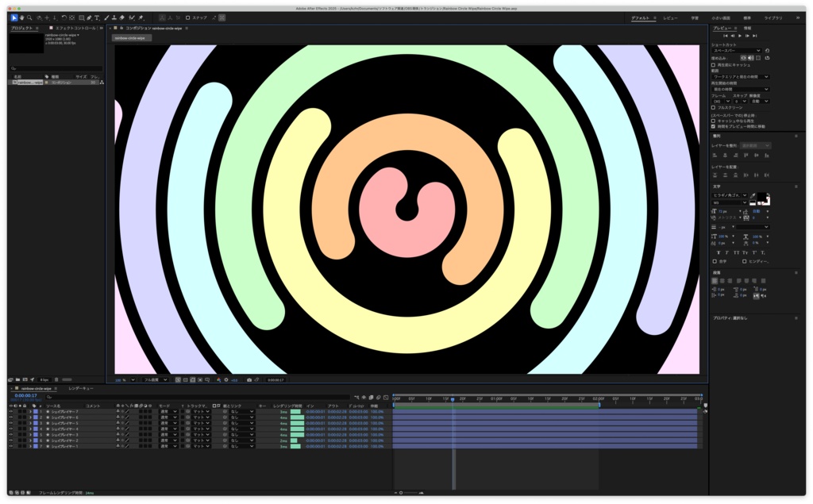Image resolution: width=813 pixels, height=504 pixels.
Task: Click new folder icon in Project panel
Action: [17, 379]
